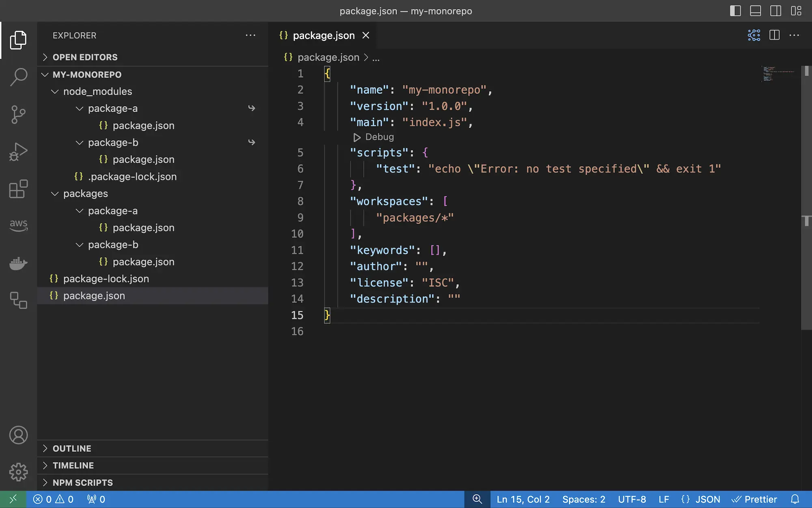Collapse package-b under node_modules
The height and width of the screenshot is (508, 812).
tap(153, 143)
